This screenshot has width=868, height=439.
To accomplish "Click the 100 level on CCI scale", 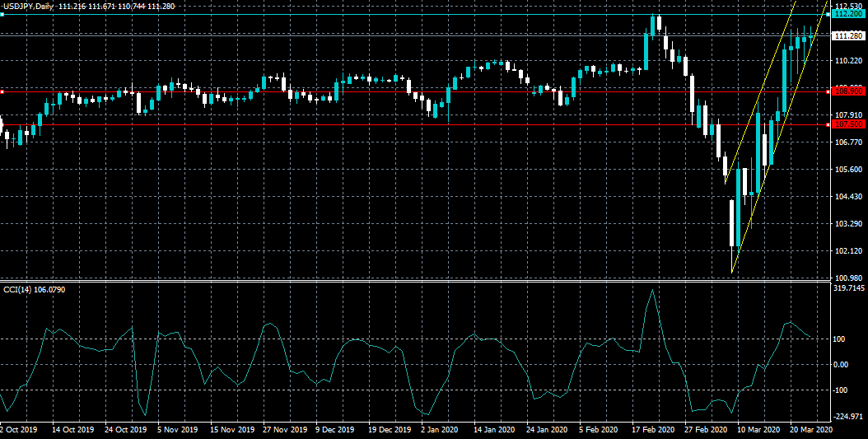I will point(840,339).
